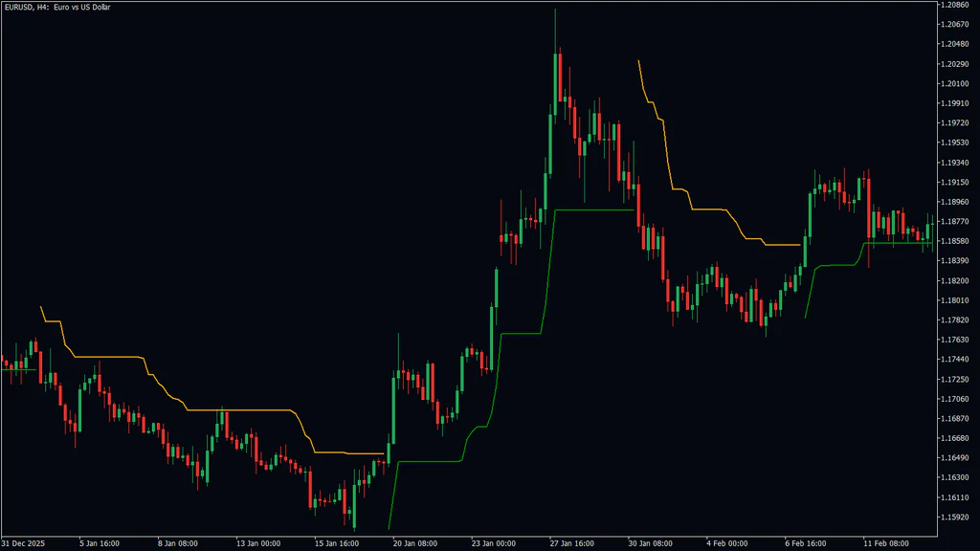Click the 1.16870 price axis label
Viewport: 980px width, 551px height.
tap(955, 419)
